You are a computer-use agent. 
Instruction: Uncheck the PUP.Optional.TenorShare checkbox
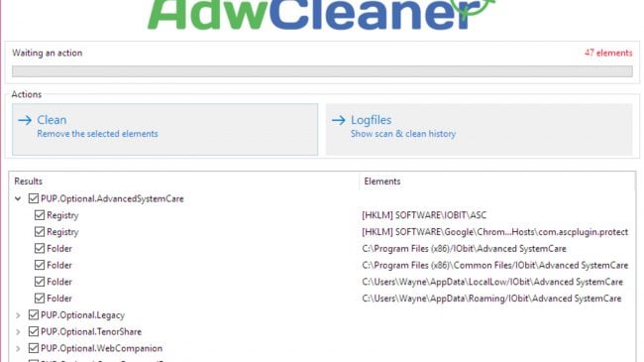(34, 331)
